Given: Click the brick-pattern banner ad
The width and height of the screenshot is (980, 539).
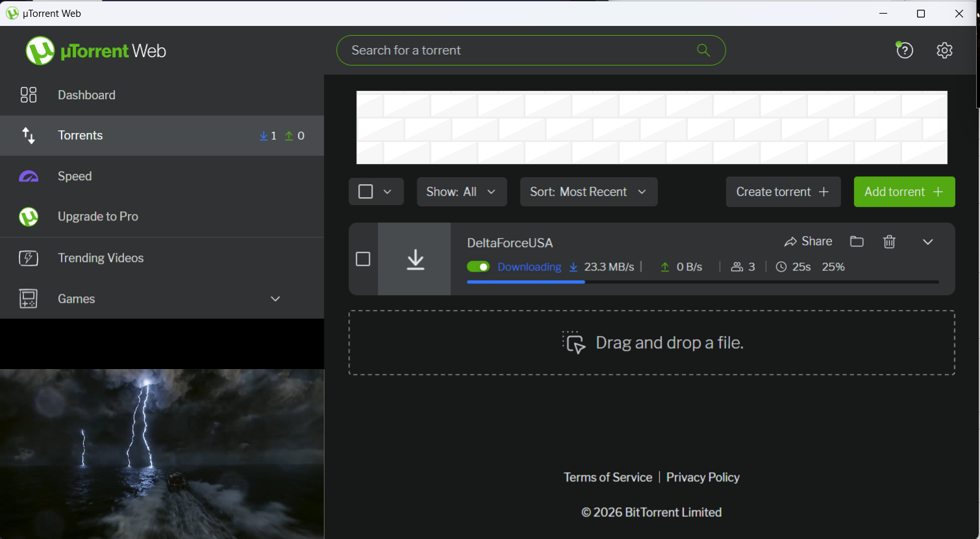Looking at the screenshot, I should point(652,127).
